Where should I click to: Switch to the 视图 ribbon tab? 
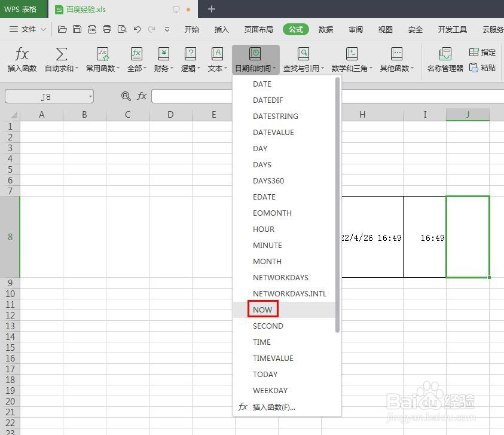pyautogui.click(x=385, y=29)
